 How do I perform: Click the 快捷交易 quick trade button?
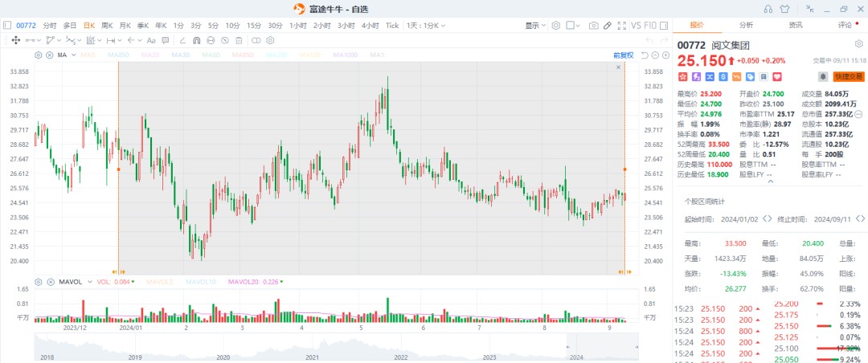tap(849, 76)
